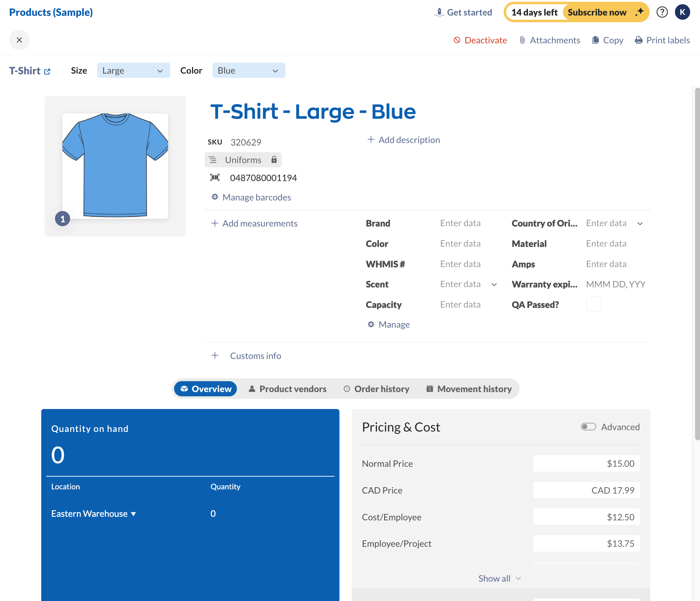Open the Size dropdown showing Large
700x601 pixels.
(133, 70)
